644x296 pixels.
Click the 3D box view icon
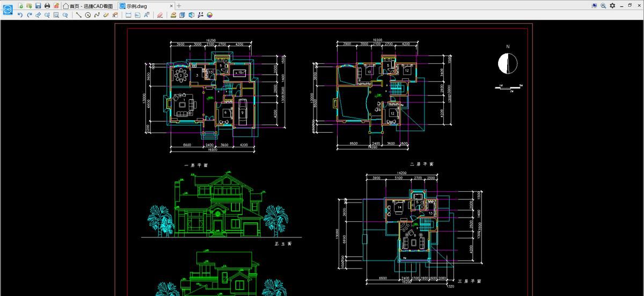pyautogui.click(x=182, y=15)
